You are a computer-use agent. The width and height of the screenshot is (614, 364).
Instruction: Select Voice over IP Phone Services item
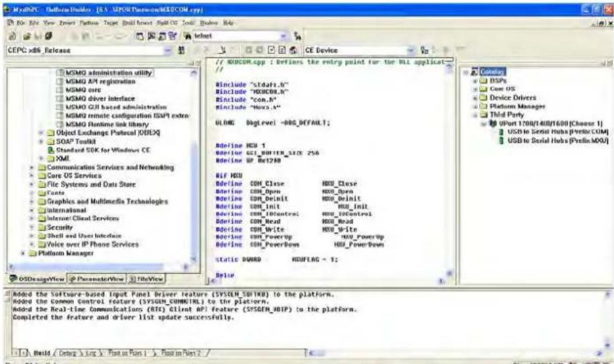pos(93,245)
